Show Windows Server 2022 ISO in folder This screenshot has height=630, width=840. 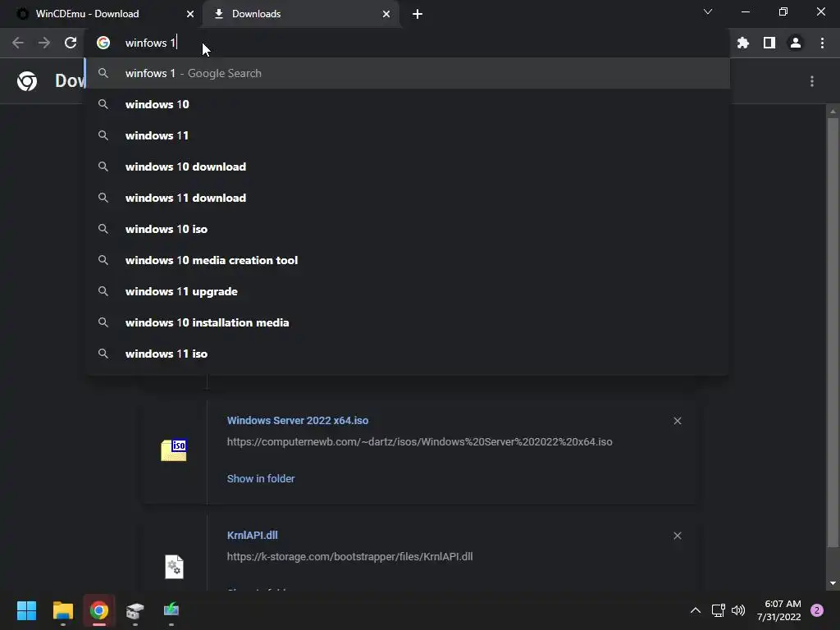(x=260, y=478)
